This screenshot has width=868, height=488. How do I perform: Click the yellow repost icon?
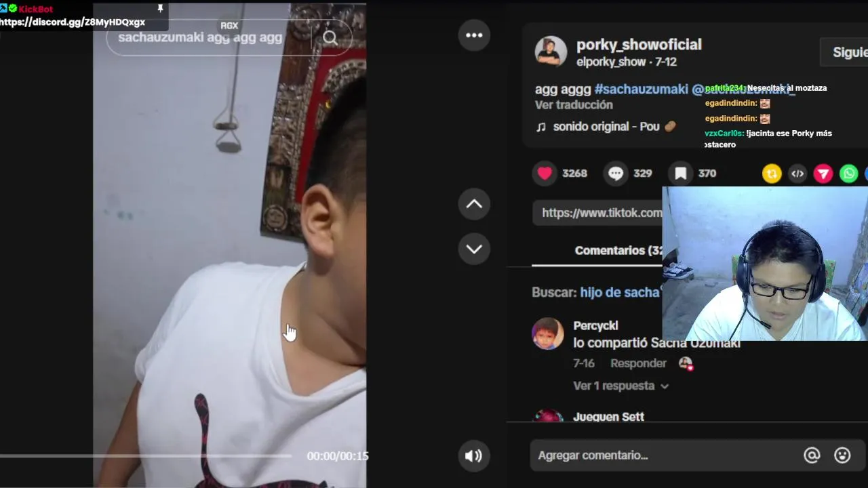point(772,174)
